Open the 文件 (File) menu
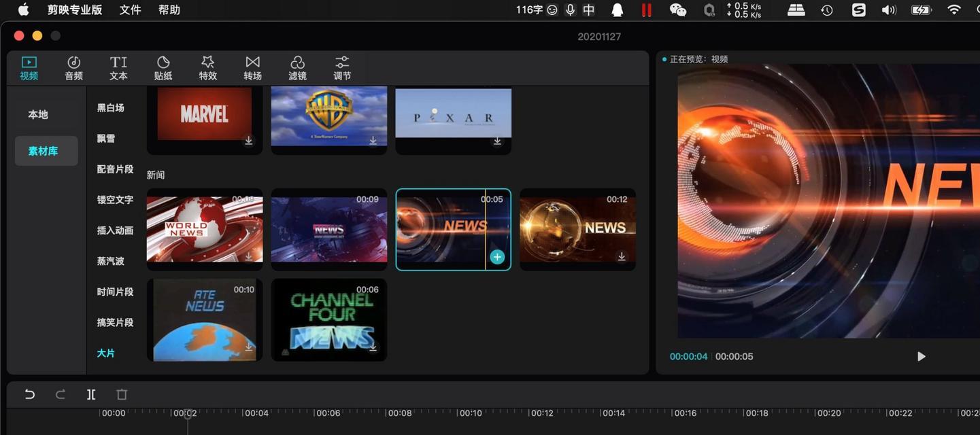 pos(130,10)
